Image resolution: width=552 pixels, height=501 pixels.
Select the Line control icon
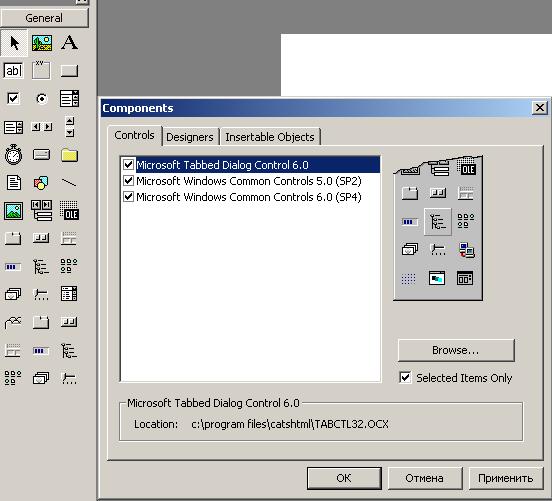tap(69, 182)
